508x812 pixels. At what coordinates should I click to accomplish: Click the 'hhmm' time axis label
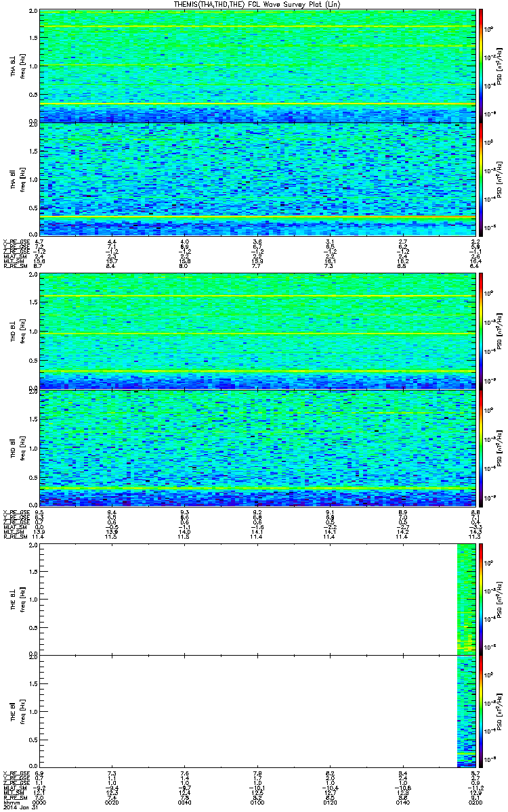tap(12, 803)
